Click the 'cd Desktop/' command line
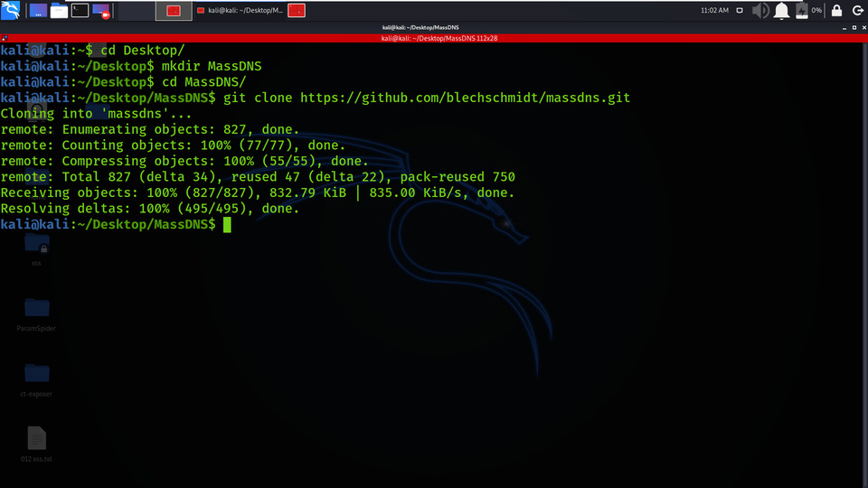This screenshot has height=488, width=868. point(92,51)
